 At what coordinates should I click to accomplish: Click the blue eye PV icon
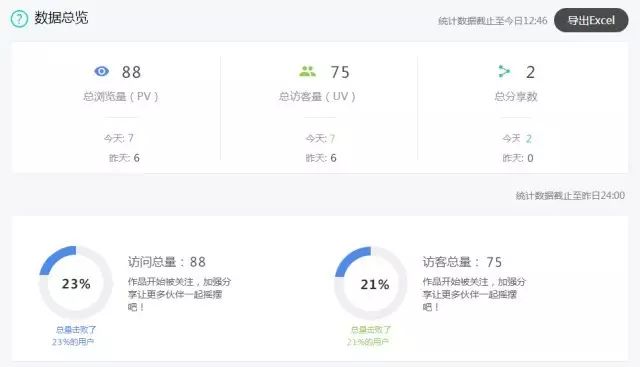coord(102,71)
